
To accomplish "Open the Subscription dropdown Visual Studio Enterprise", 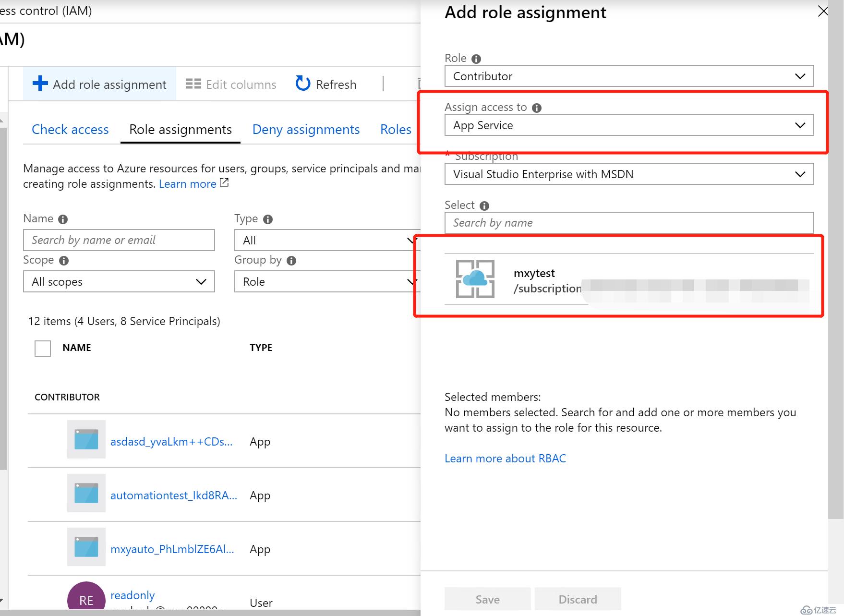I will point(629,174).
